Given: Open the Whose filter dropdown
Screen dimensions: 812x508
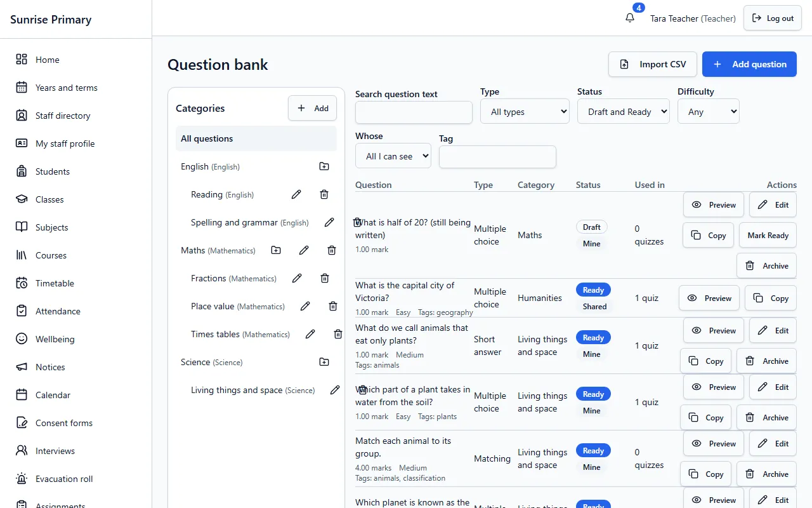Looking at the screenshot, I should [x=393, y=156].
